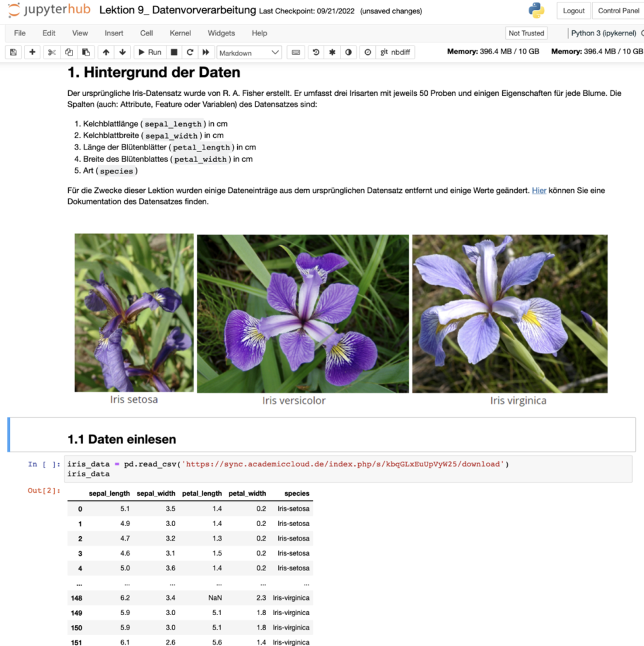Click row index 150 in table
The width and height of the screenshot is (644, 646).
pos(77,628)
